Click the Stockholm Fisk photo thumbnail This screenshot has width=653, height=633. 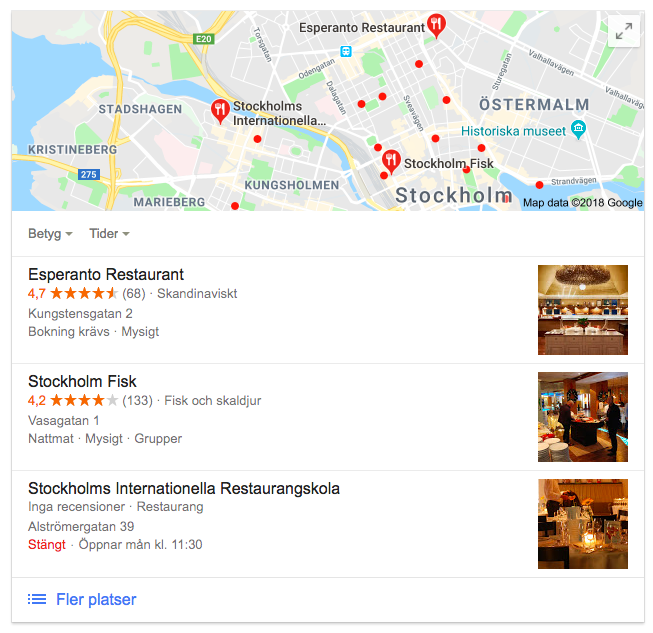[x=583, y=417]
